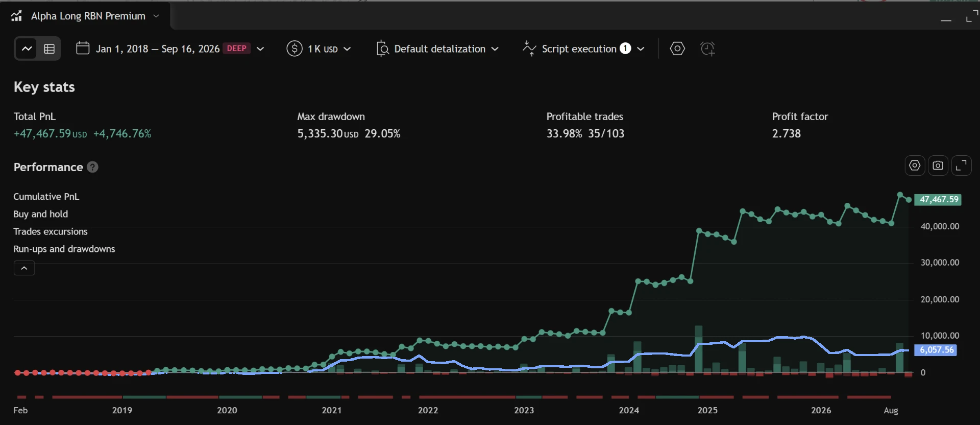
Task: Click the strategy chart icon beside Alpha Long RBN Premium
Action: pyautogui.click(x=17, y=16)
